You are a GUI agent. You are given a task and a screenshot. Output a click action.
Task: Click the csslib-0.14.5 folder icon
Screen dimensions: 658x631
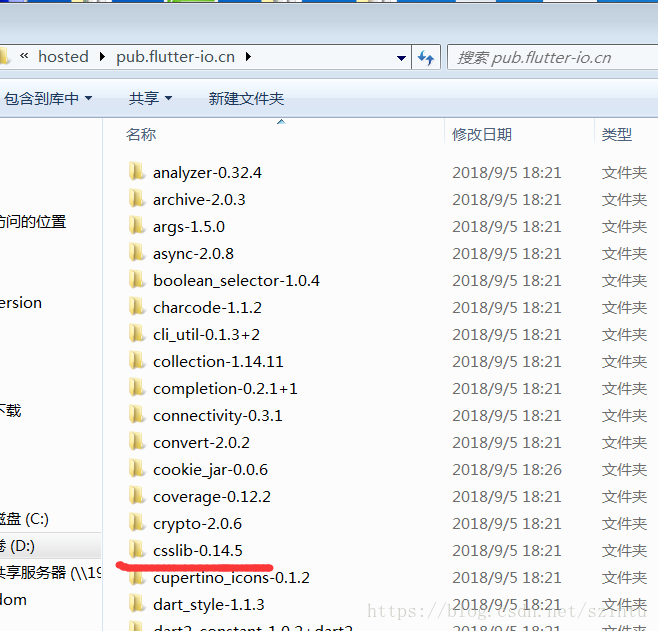tap(137, 550)
